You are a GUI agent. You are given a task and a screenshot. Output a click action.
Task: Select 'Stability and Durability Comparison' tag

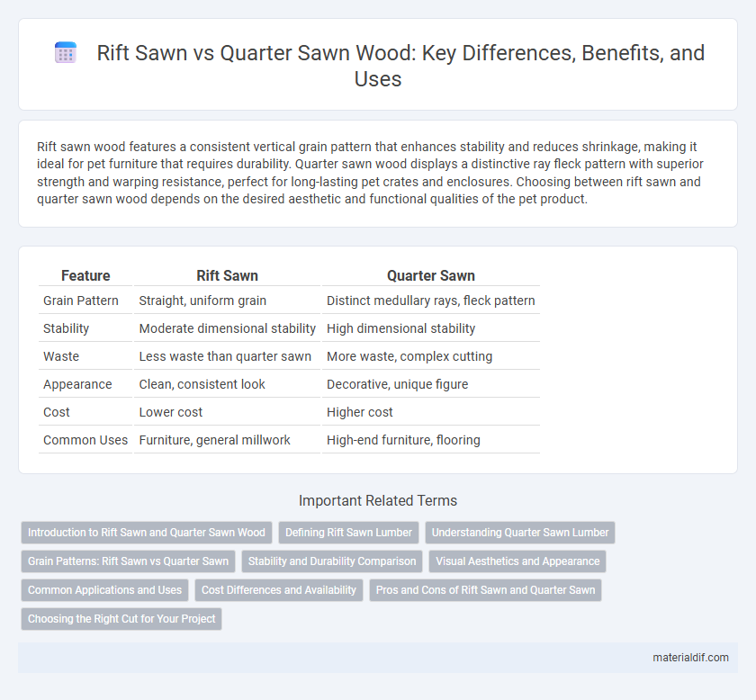[x=332, y=561]
